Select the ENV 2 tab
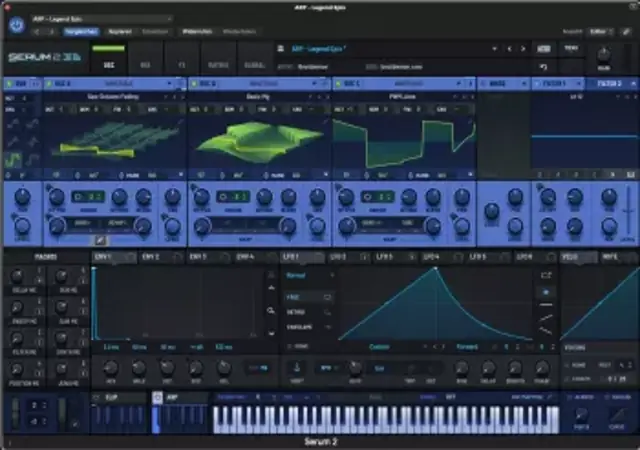This screenshot has width=640, height=450. pyautogui.click(x=150, y=257)
